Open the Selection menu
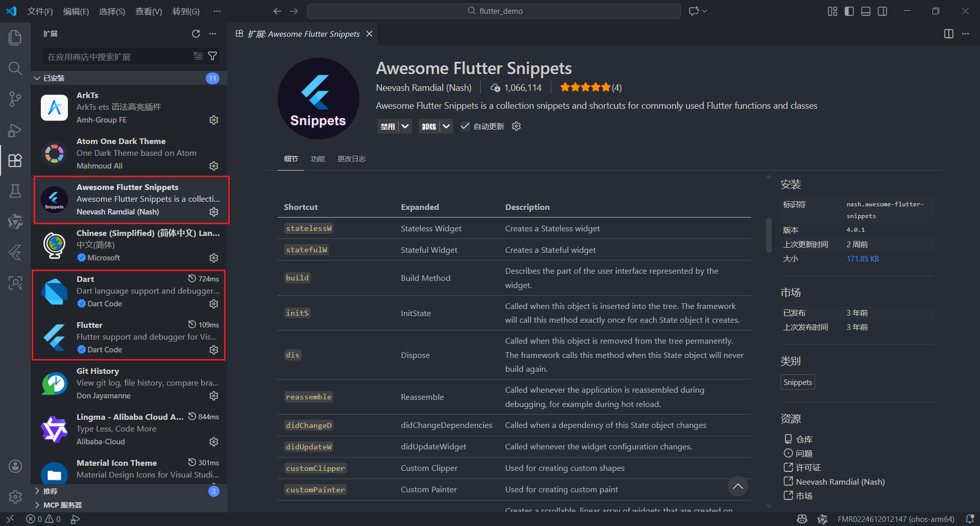 pos(112,11)
